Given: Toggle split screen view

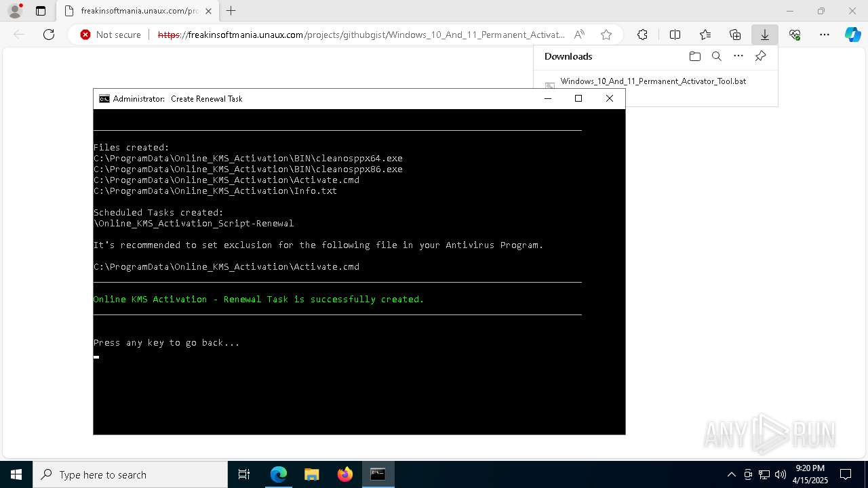Looking at the screenshot, I should coord(675,35).
